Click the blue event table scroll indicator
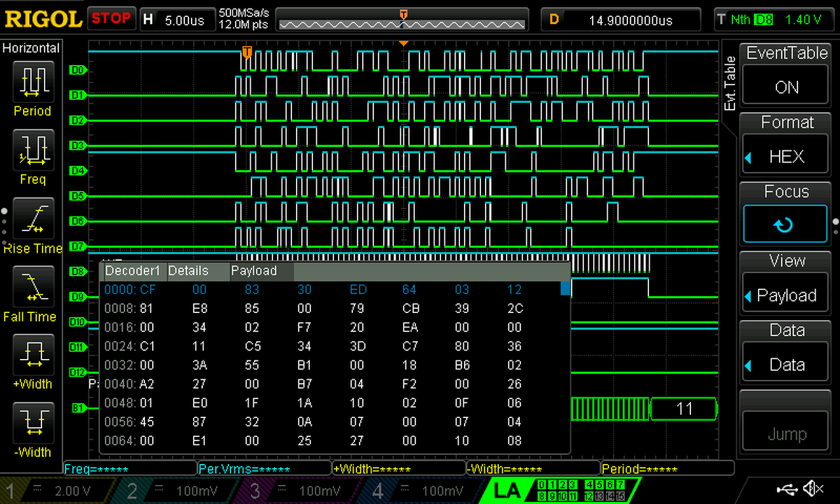Viewport: 840px width, 504px height. [x=565, y=289]
